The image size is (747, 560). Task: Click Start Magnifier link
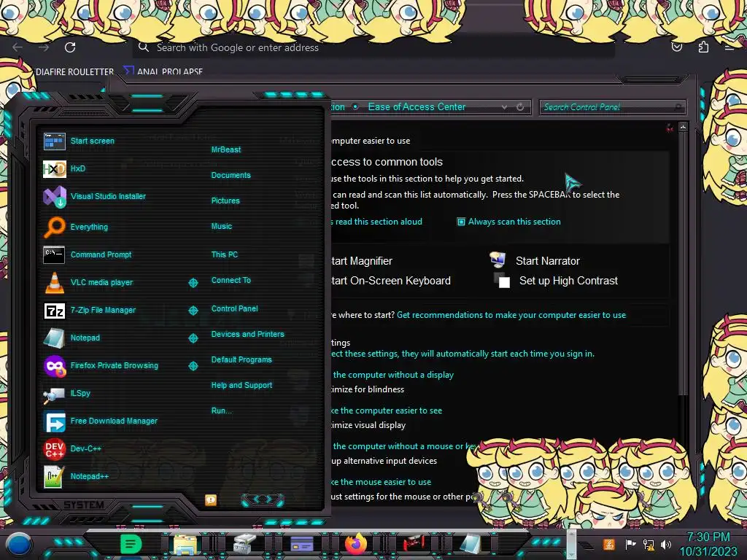[x=362, y=261]
